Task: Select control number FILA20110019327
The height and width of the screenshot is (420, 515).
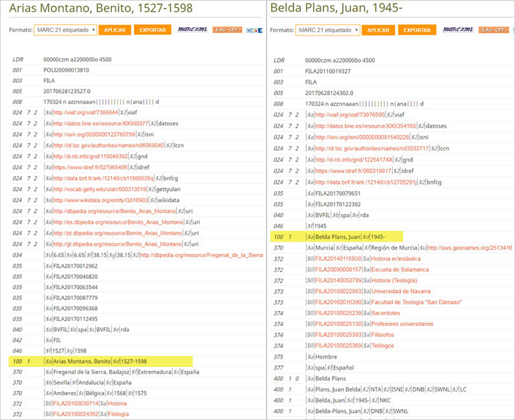Action: click(328, 71)
